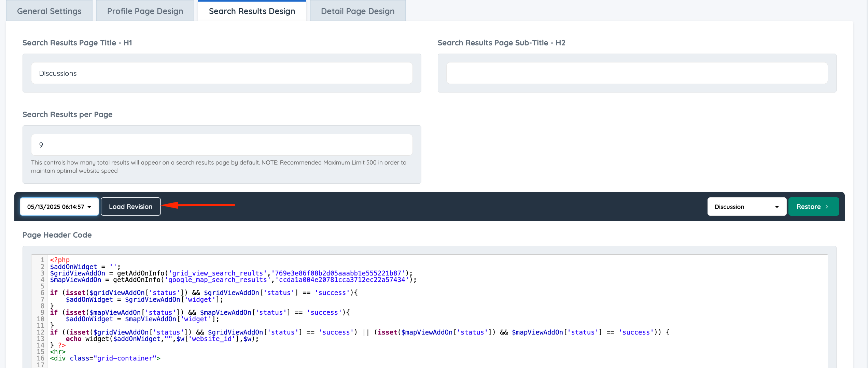Screen dimensions: 868x368
Task: Open the revision date dropdown 05/13/2025 06:14:57
Action: pyautogui.click(x=59, y=207)
